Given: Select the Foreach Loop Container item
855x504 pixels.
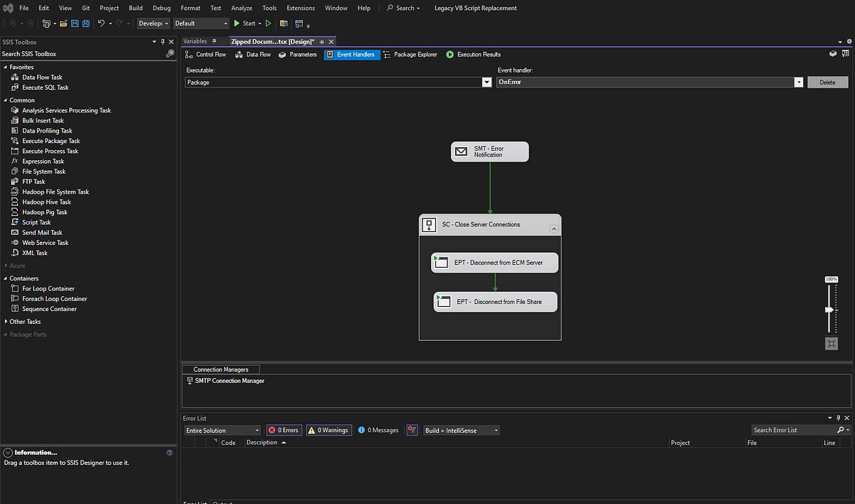Looking at the screenshot, I should [x=49, y=298].
